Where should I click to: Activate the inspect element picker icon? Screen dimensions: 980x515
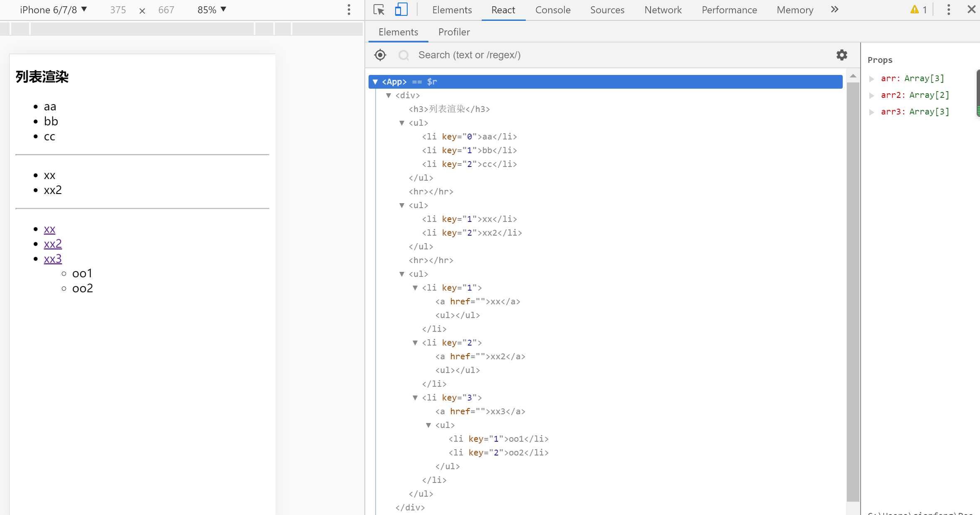[x=379, y=10]
